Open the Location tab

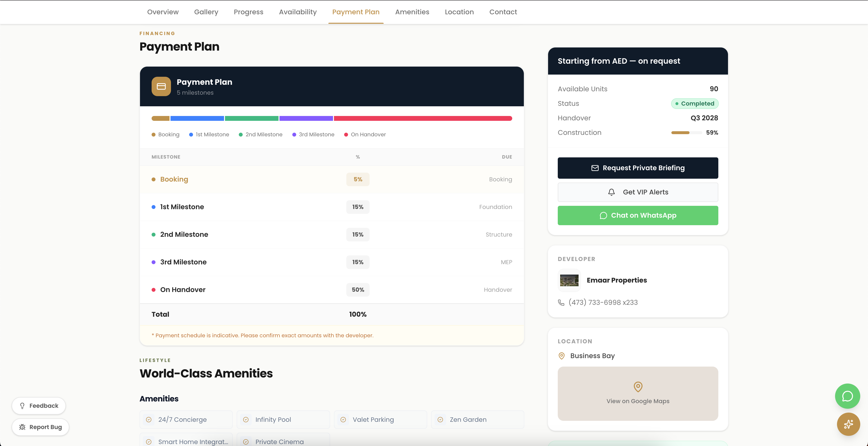pos(459,12)
